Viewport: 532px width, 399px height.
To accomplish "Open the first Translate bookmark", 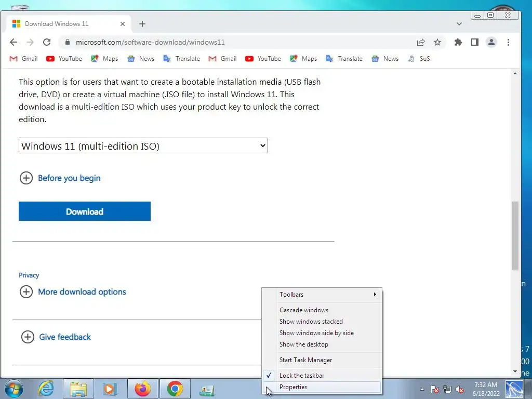I will (x=181, y=59).
